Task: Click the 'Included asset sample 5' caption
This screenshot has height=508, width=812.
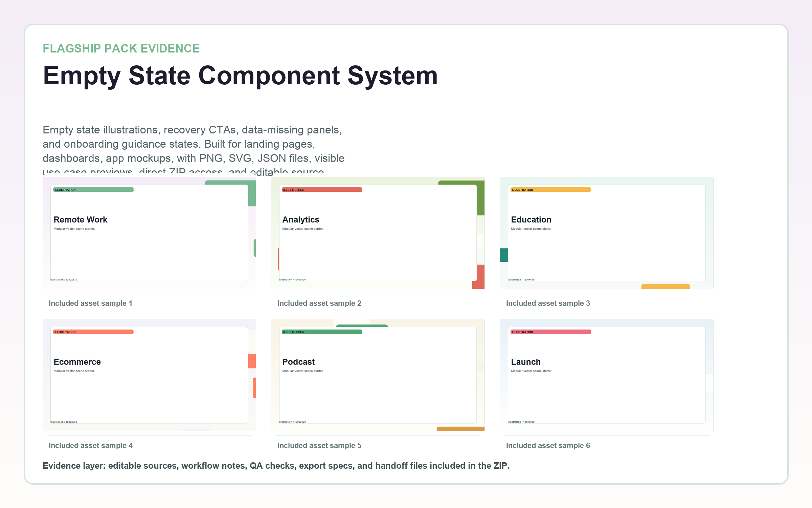Action: (319, 446)
